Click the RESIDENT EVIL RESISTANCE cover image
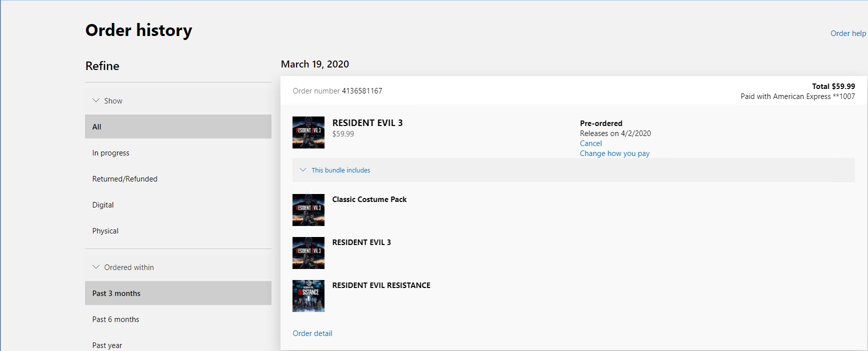The image size is (868, 351). pos(308,296)
